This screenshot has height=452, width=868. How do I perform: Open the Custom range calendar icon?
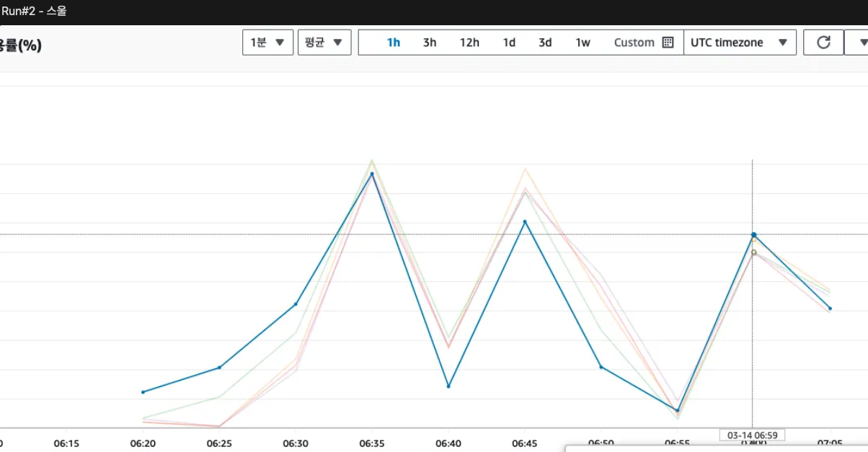pos(668,43)
